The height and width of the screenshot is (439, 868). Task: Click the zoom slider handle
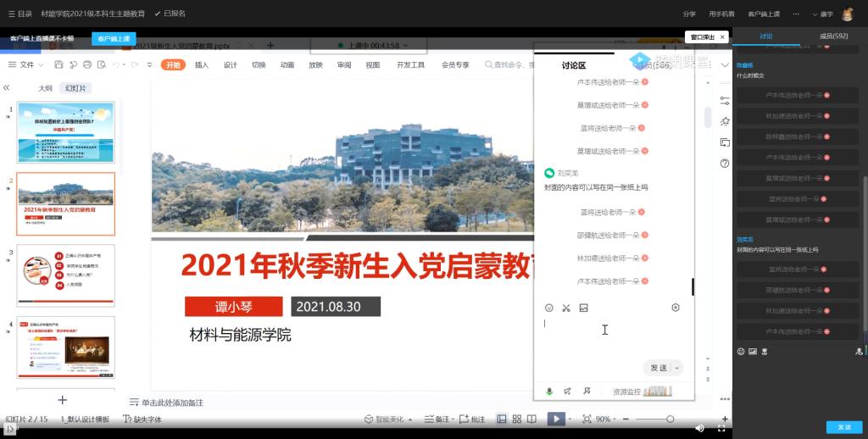[x=670, y=419]
